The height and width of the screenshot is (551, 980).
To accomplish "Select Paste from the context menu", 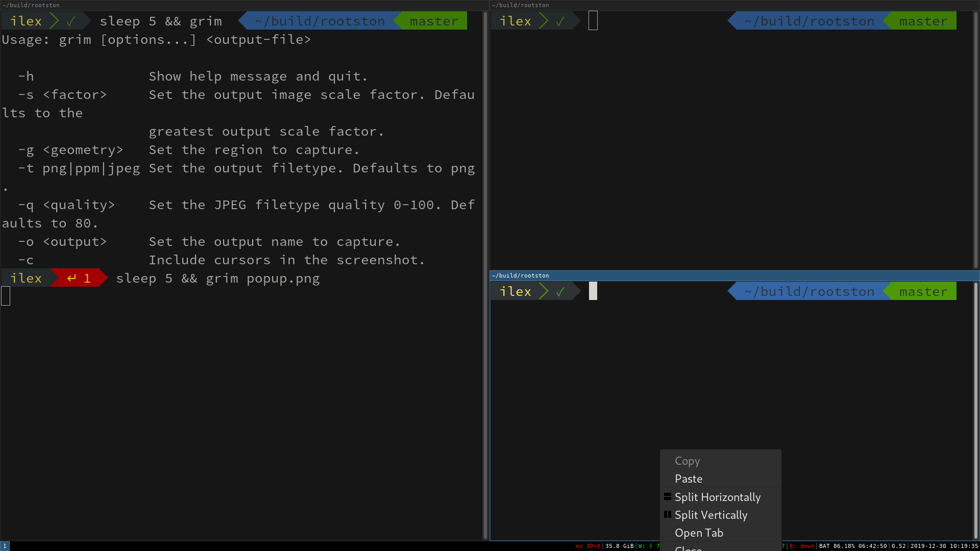I will 688,479.
